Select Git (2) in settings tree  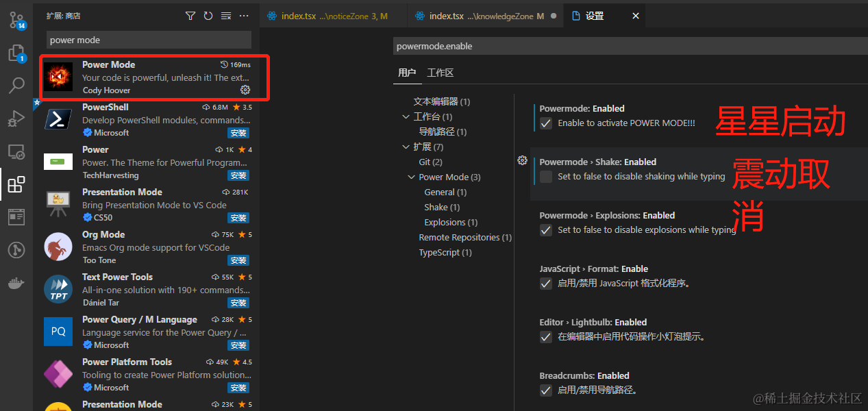[430, 162]
